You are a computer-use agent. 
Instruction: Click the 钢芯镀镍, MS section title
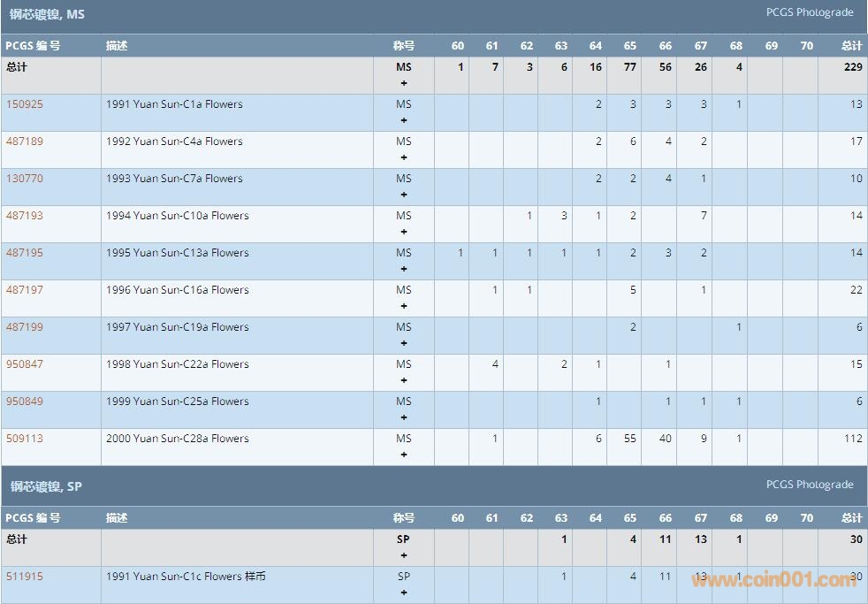pos(48,15)
